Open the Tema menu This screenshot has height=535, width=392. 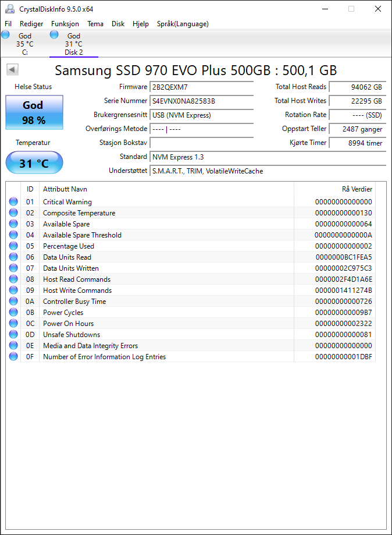tap(95, 24)
